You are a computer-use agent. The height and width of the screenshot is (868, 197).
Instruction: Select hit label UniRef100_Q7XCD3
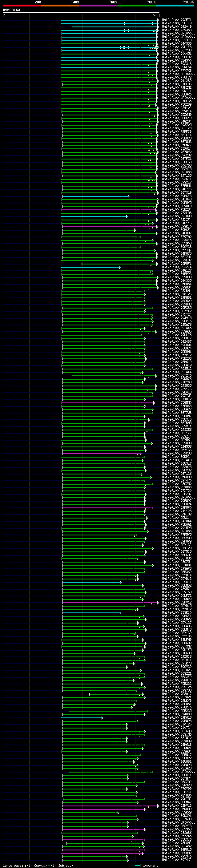(176, 453)
